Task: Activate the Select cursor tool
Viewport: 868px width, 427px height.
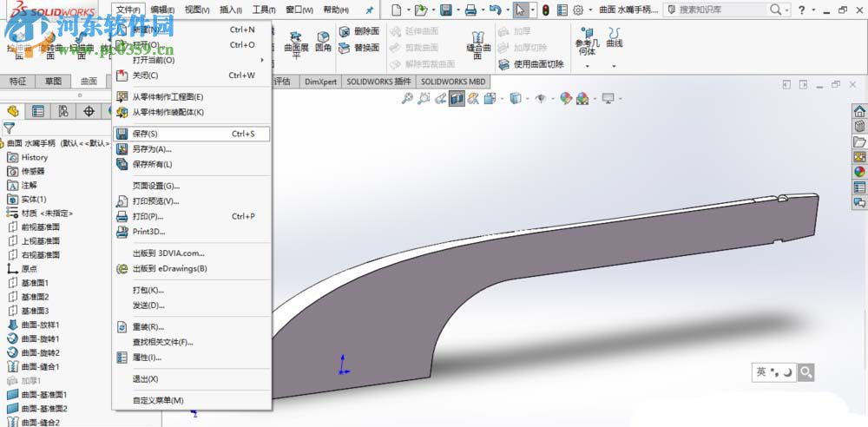Action: [x=520, y=10]
